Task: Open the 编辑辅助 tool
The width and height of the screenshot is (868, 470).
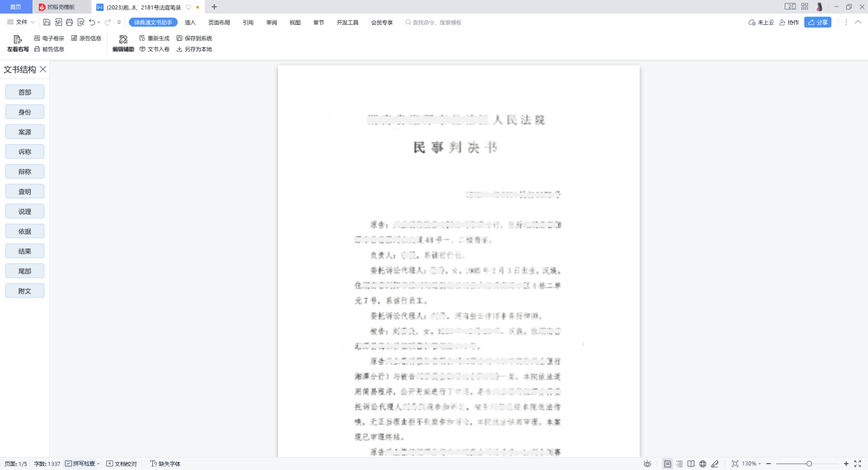Action: (x=123, y=43)
